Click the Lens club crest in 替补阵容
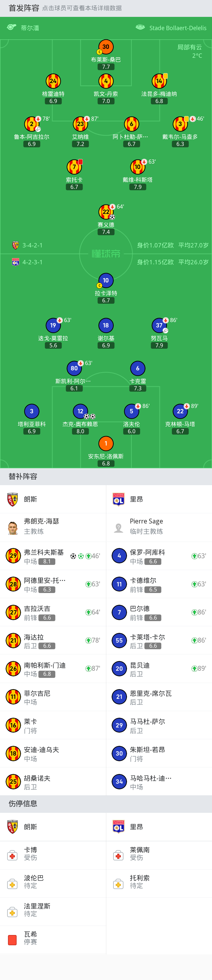212x980 pixels. [x=13, y=499]
